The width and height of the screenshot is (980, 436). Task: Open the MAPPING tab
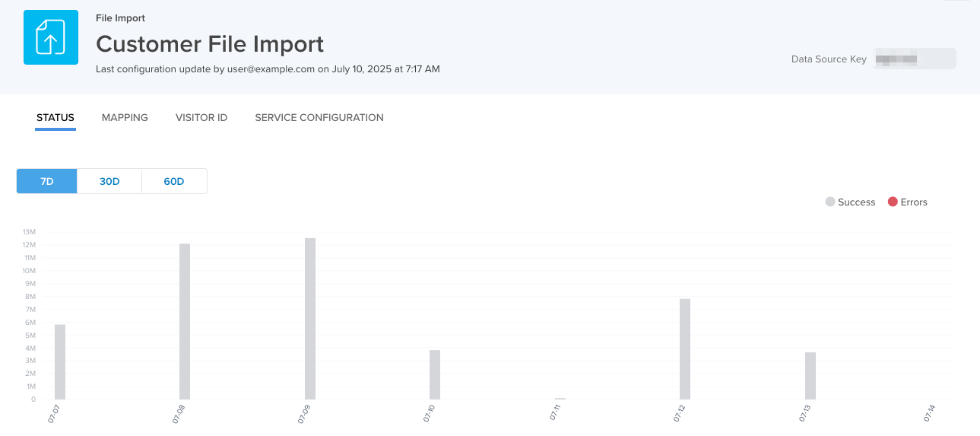click(125, 118)
